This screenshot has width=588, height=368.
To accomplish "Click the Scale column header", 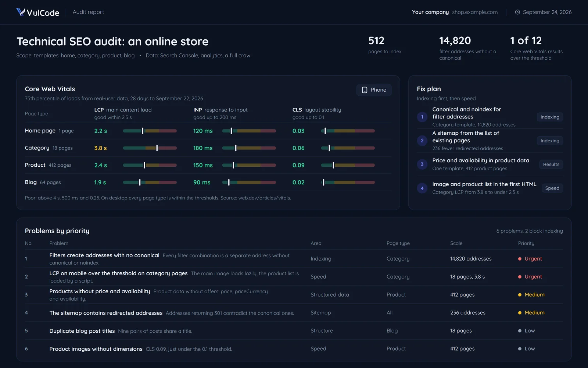I will click(x=456, y=243).
